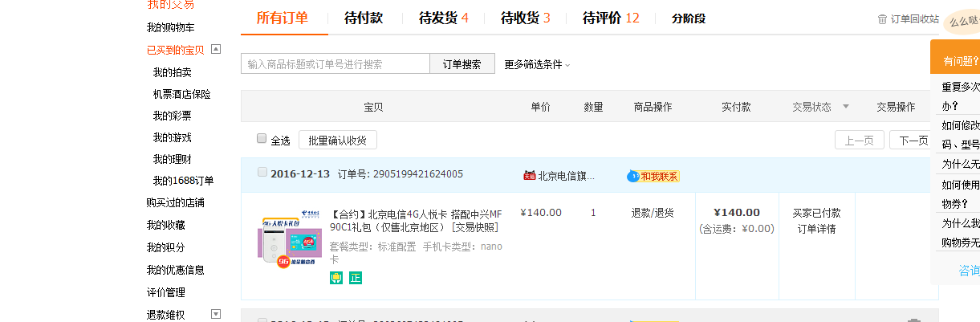Click the yellow-green guarantee badge under product
980x322 pixels.
pyautogui.click(x=336, y=278)
